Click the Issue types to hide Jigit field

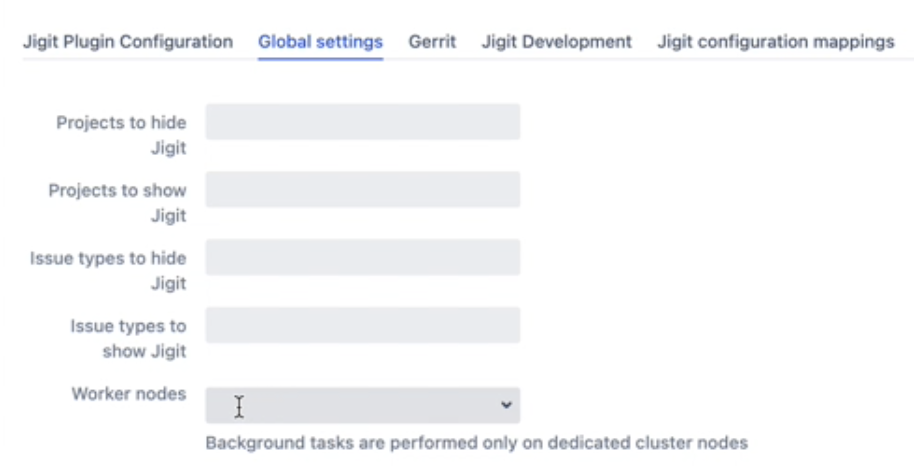(362, 257)
